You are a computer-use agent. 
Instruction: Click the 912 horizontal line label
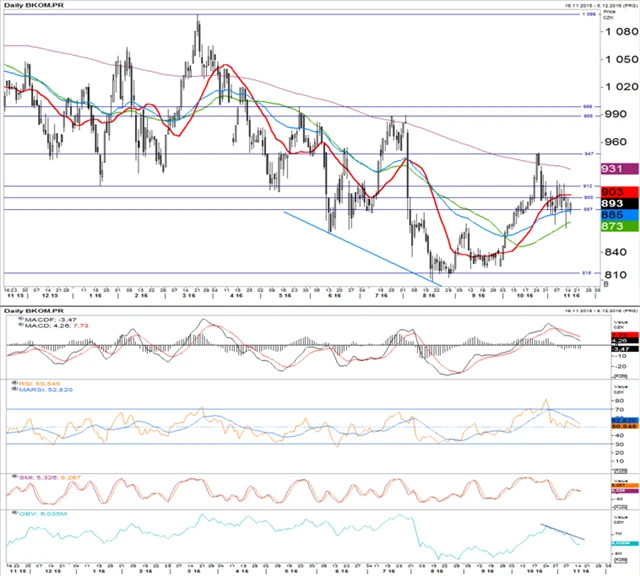587,186
